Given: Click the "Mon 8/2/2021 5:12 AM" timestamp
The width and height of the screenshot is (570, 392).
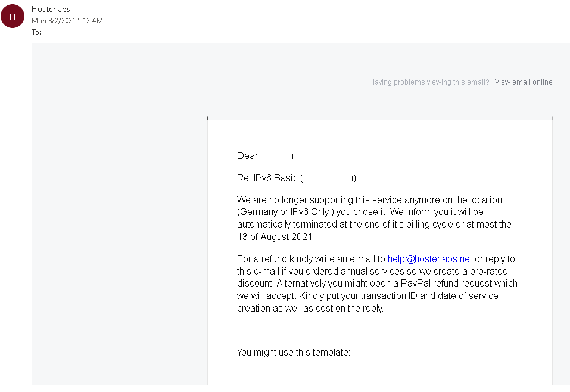Looking at the screenshot, I should (x=67, y=21).
